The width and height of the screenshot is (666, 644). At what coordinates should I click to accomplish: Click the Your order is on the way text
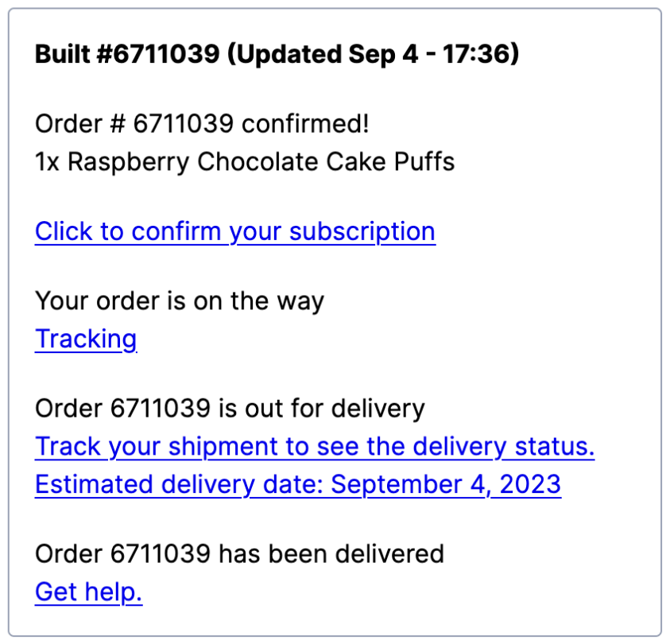(x=180, y=301)
